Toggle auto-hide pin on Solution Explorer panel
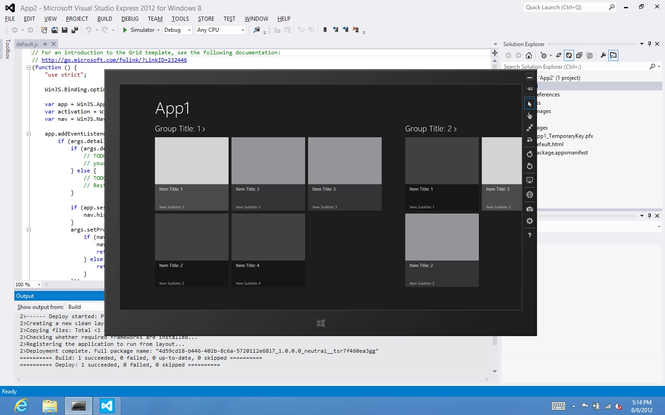 pyautogui.click(x=649, y=44)
